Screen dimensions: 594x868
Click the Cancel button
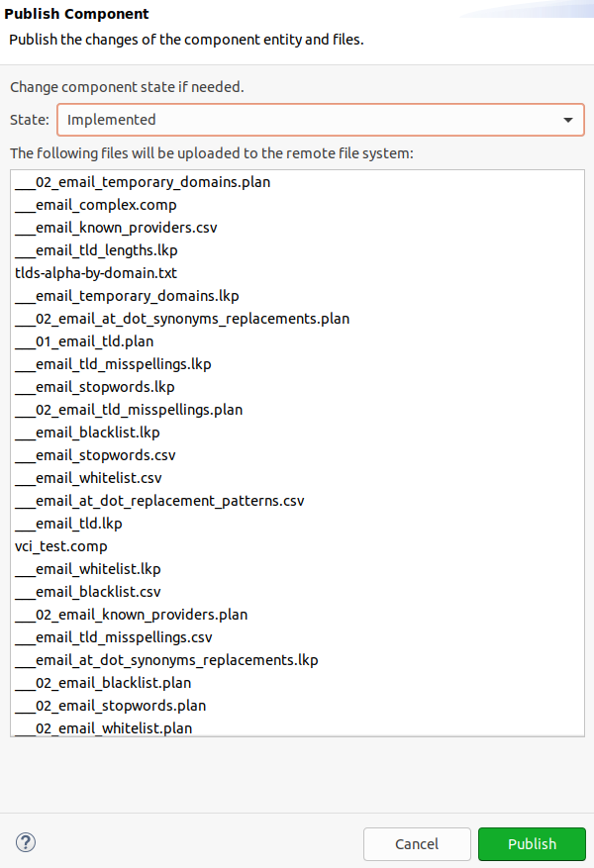click(x=417, y=843)
